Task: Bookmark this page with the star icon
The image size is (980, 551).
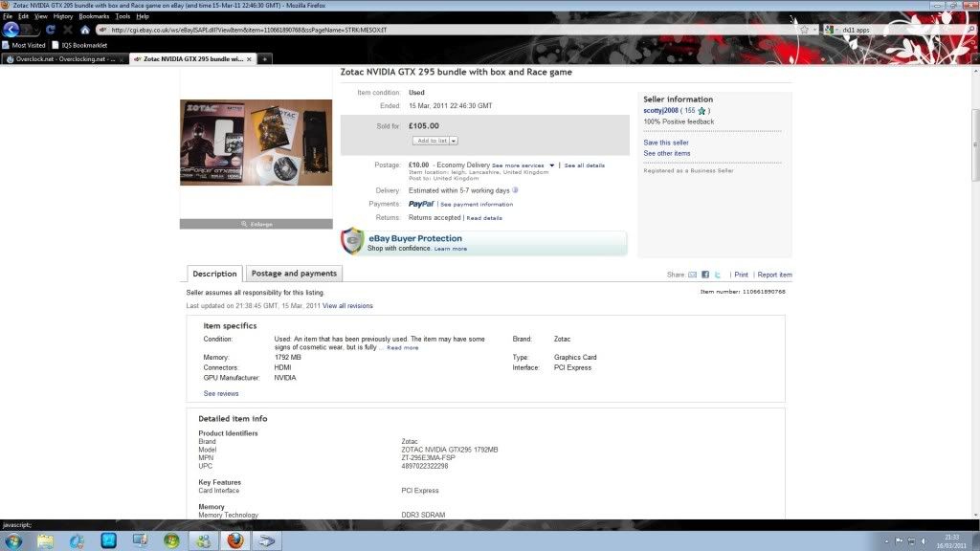Action: point(804,30)
